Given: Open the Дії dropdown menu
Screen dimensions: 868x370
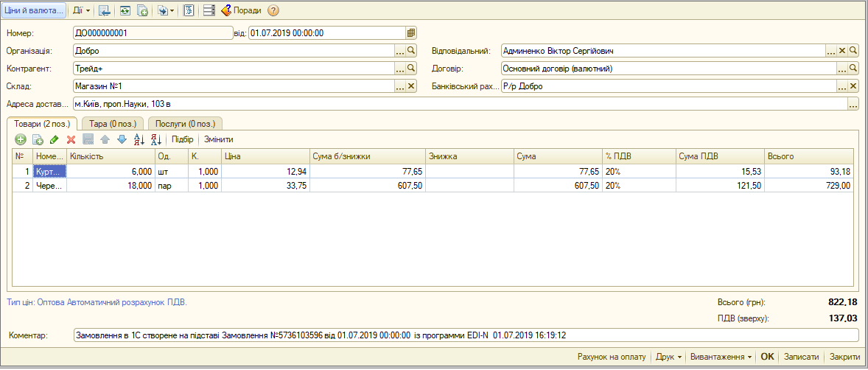Looking at the screenshot, I should point(82,10).
